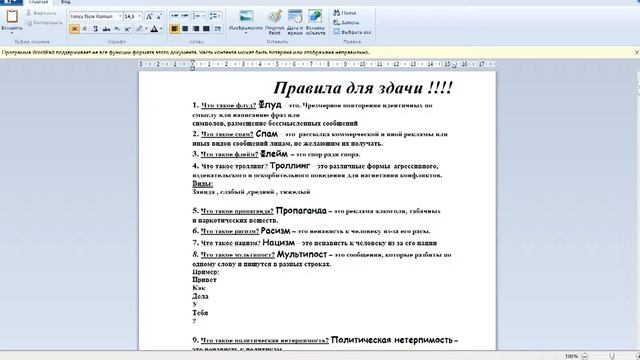Image resolution: width=640 pixels, height=360 pixels.
Task: Click the shrink font button
Action: click(x=159, y=16)
